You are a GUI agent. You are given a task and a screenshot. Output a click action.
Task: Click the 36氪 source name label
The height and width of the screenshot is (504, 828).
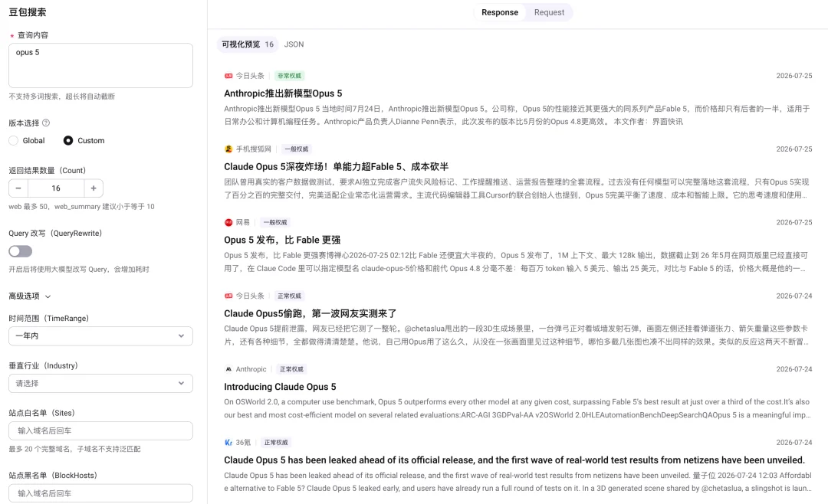pos(243,443)
